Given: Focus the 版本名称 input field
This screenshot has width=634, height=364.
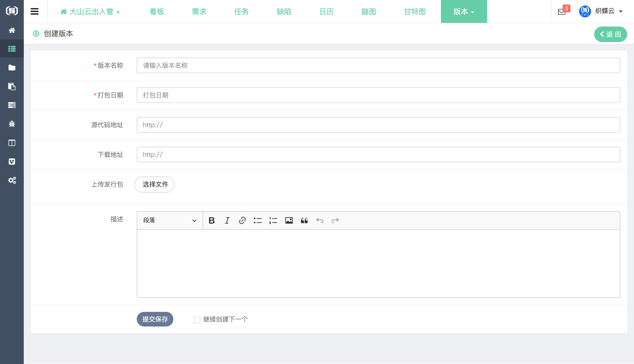Looking at the screenshot, I should [378, 65].
